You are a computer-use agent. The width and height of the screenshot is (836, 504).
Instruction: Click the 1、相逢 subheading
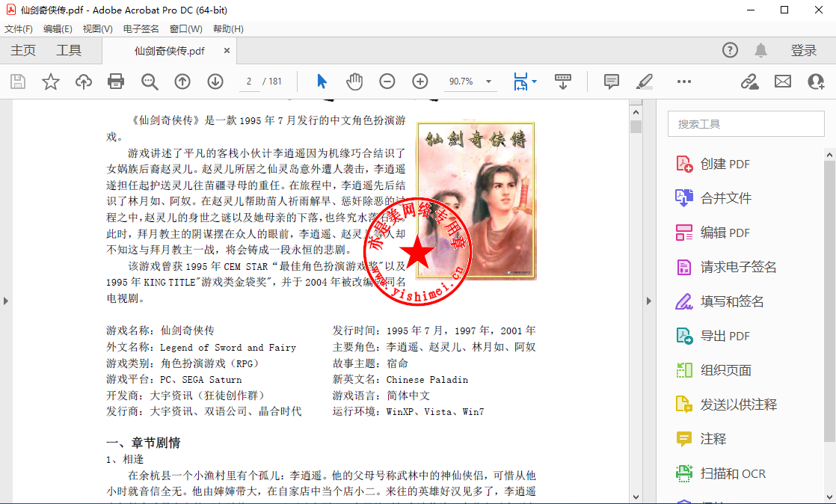tap(125, 459)
